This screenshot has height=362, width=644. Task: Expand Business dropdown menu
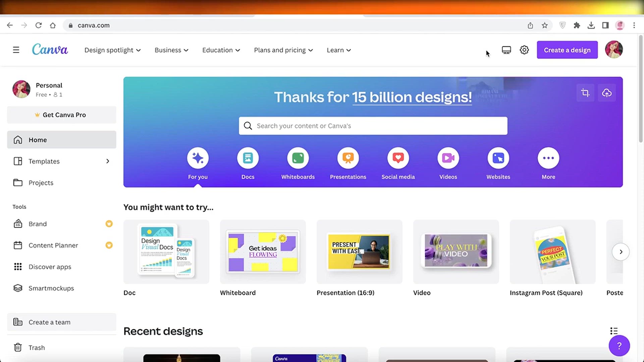pyautogui.click(x=171, y=50)
